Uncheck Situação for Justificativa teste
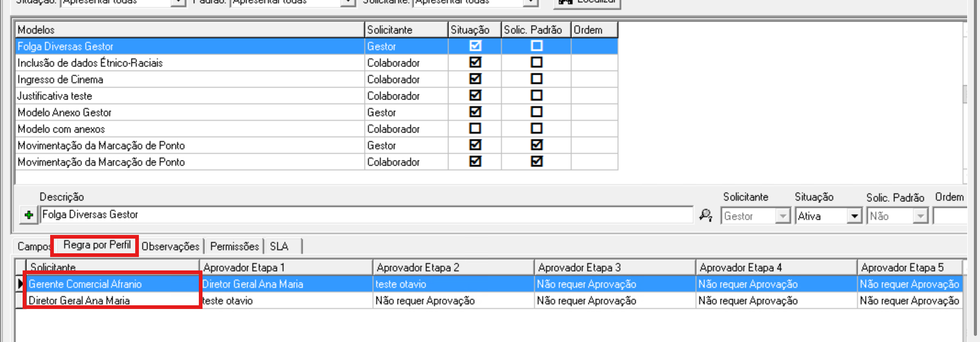The image size is (980, 342). pyautogui.click(x=475, y=95)
